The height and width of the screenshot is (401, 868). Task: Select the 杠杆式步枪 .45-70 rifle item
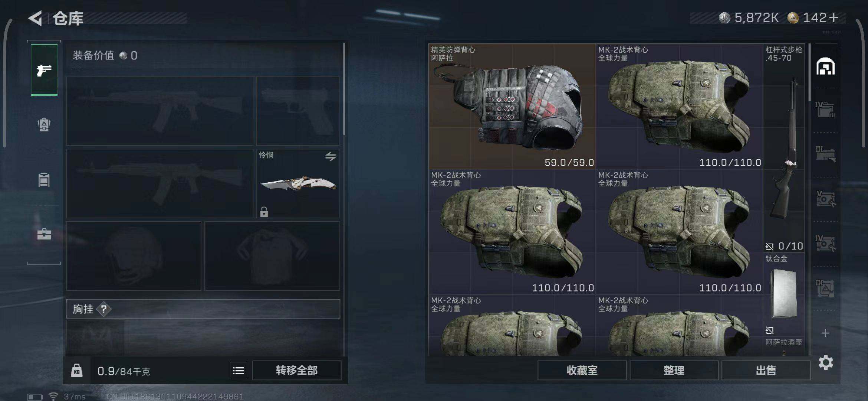click(784, 148)
